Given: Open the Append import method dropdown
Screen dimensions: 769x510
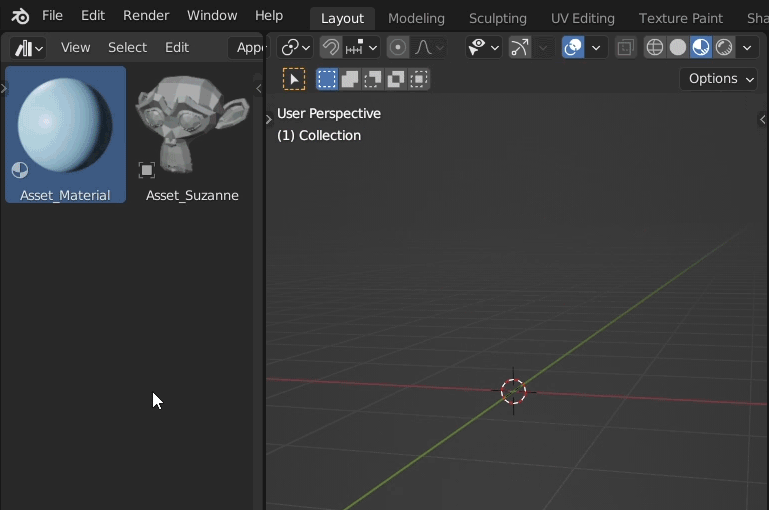Looking at the screenshot, I should [248, 48].
